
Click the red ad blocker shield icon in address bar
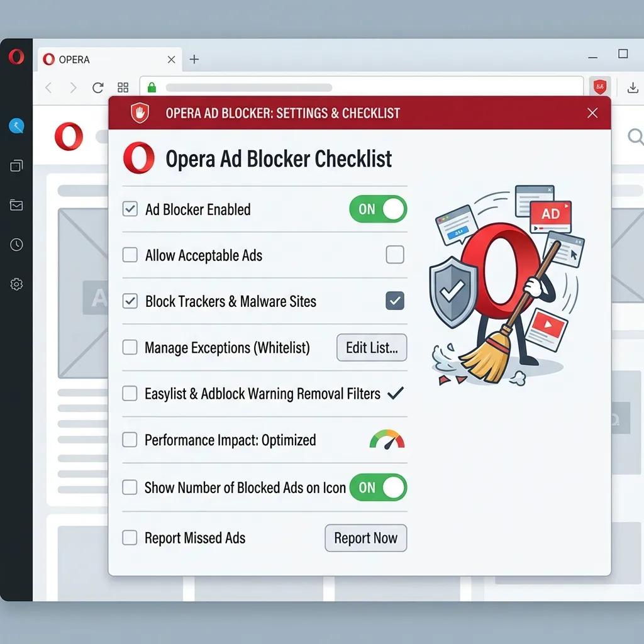point(600,87)
